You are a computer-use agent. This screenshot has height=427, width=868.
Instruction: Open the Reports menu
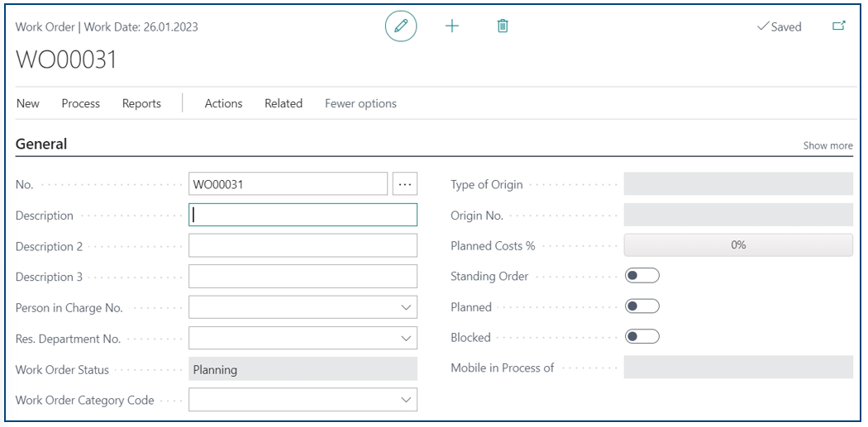[x=141, y=103]
